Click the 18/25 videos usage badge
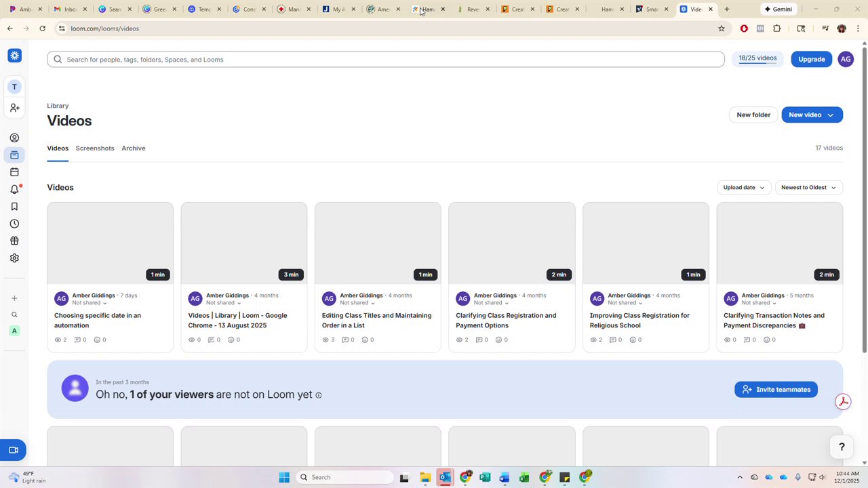Screen dimensions: 868x488 click(x=757, y=59)
